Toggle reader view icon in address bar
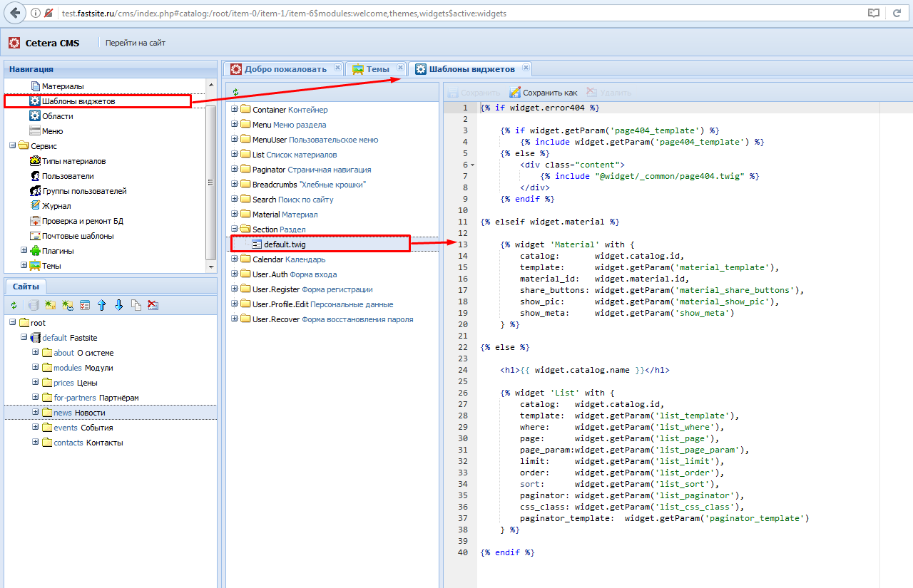913x588 pixels. pyautogui.click(x=873, y=13)
